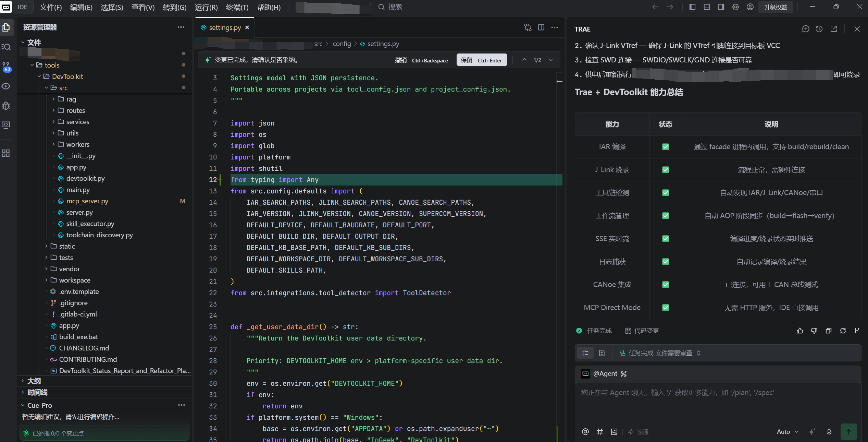This screenshot has height=442, width=868.
Task: Close the settings.py tab
Action: (247, 27)
